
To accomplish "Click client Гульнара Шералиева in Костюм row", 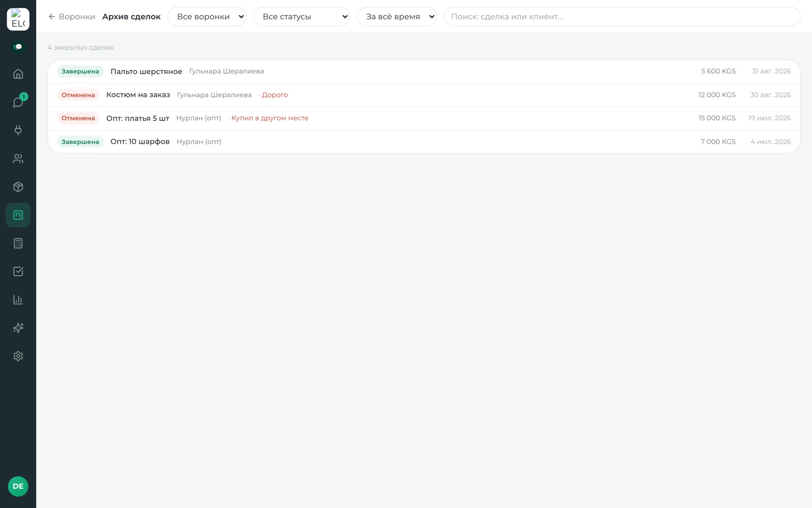I will [x=214, y=95].
